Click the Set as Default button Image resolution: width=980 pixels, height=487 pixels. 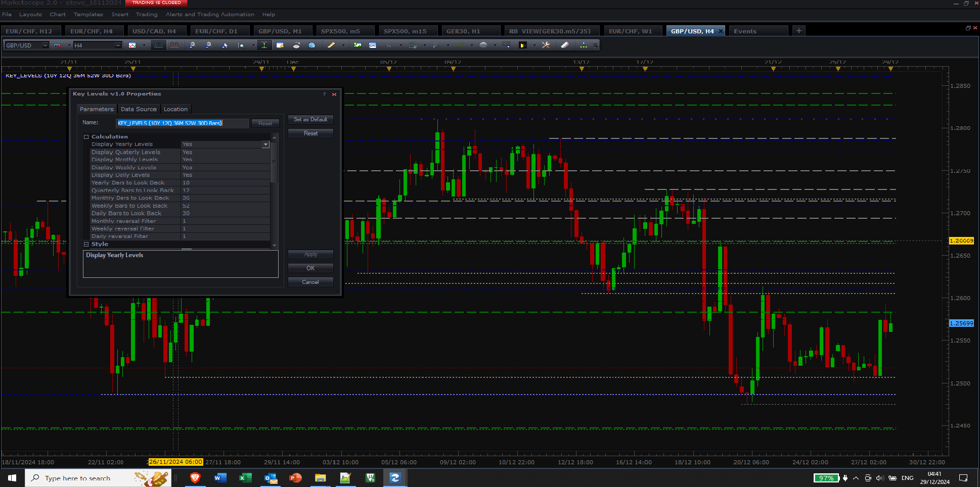click(x=310, y=120)
